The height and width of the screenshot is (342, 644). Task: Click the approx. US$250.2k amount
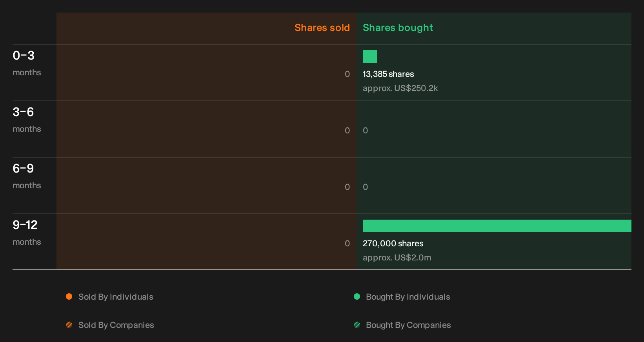click(x=400, y=88)
